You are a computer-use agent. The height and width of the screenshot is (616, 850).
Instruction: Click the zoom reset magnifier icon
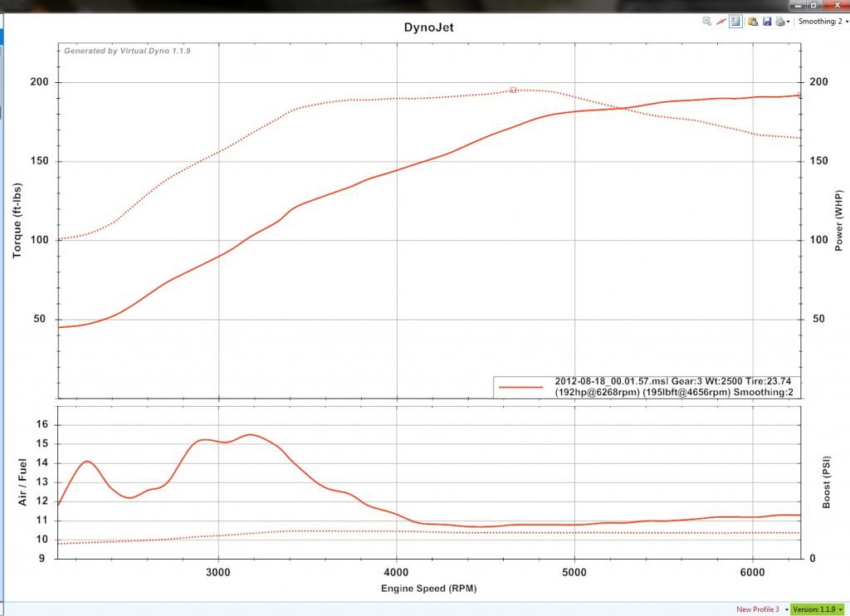(706, 22)
